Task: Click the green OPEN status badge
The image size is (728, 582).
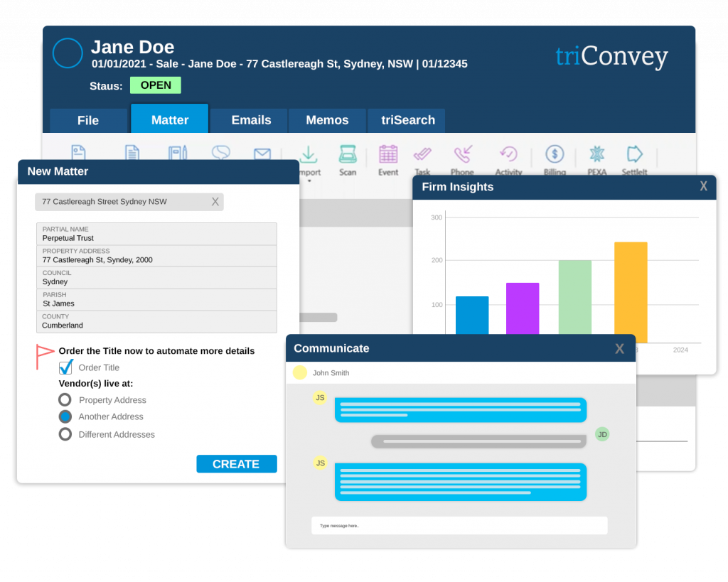Action: coord(156,85)
